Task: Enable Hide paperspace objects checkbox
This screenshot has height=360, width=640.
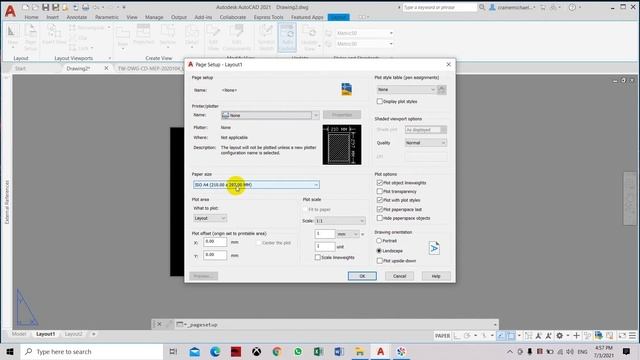Action: (380, 218)
